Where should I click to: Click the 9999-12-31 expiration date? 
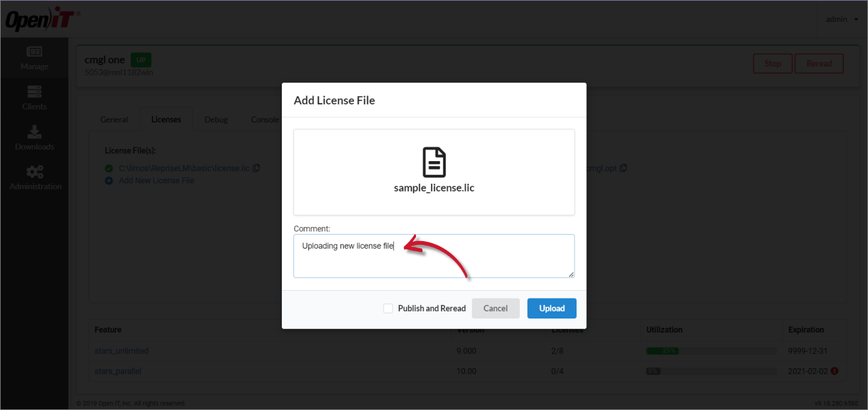coord(807,351)
